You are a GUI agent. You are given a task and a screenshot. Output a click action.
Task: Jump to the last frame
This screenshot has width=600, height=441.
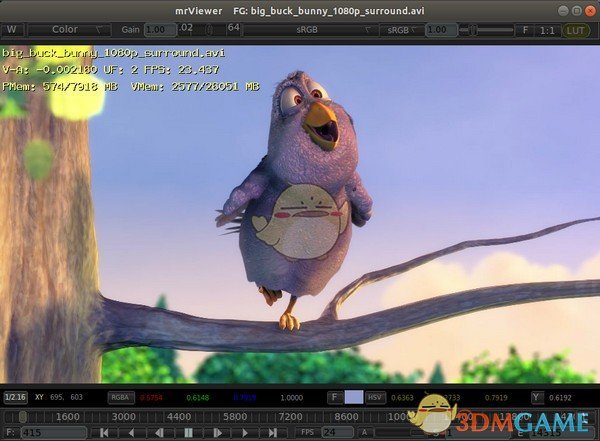coord(272,433)
